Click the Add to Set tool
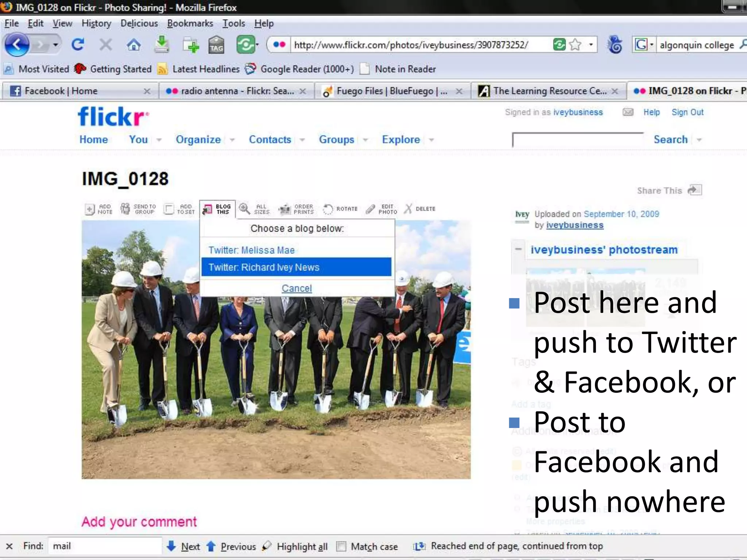The image size is (747, 560). (179, 209)
